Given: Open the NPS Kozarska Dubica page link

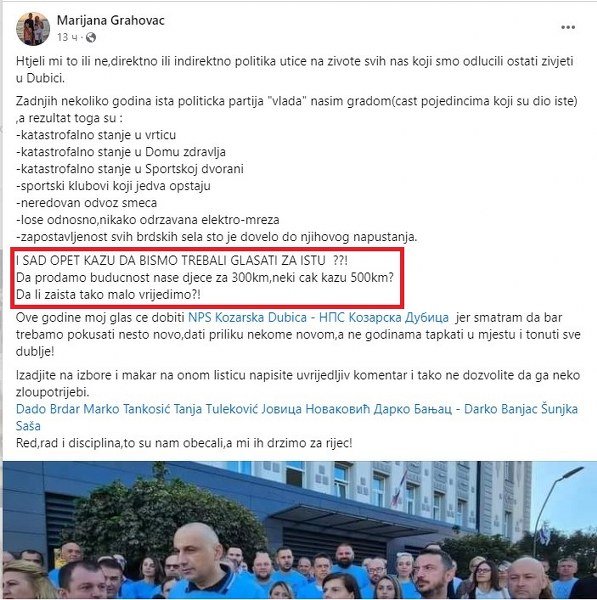Looking at the screenshot, I should pos(247,318).
